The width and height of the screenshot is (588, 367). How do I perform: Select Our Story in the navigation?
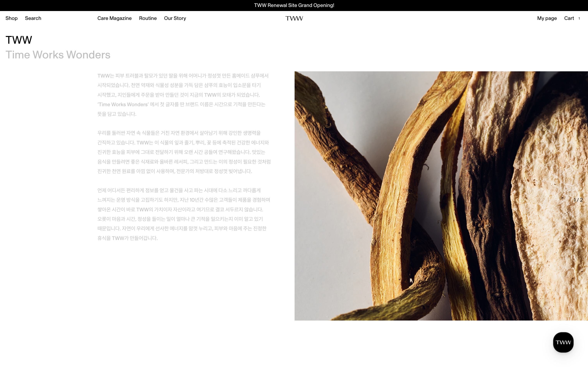point(175,18)
